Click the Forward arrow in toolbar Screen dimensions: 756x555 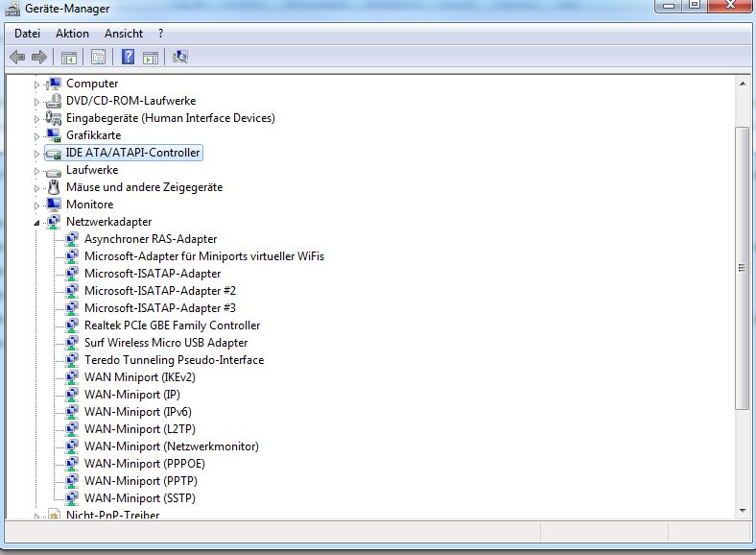39,57
